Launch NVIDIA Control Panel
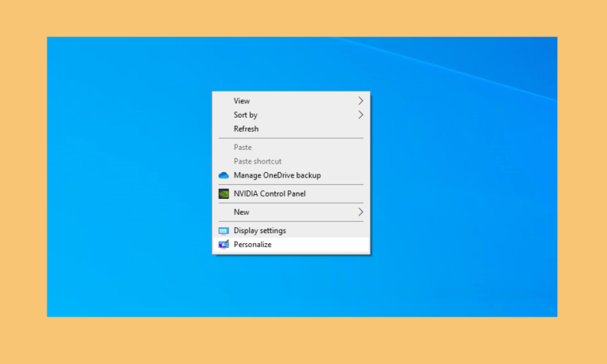 pos(291,193)
